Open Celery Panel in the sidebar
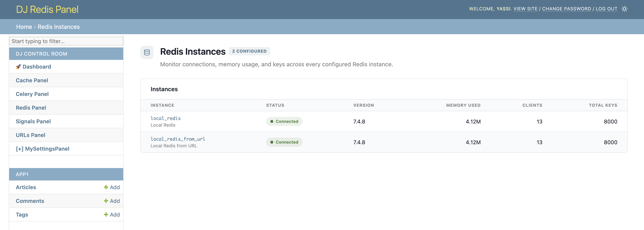The width and height of the screenshot is (644, 230). (32, 94)
